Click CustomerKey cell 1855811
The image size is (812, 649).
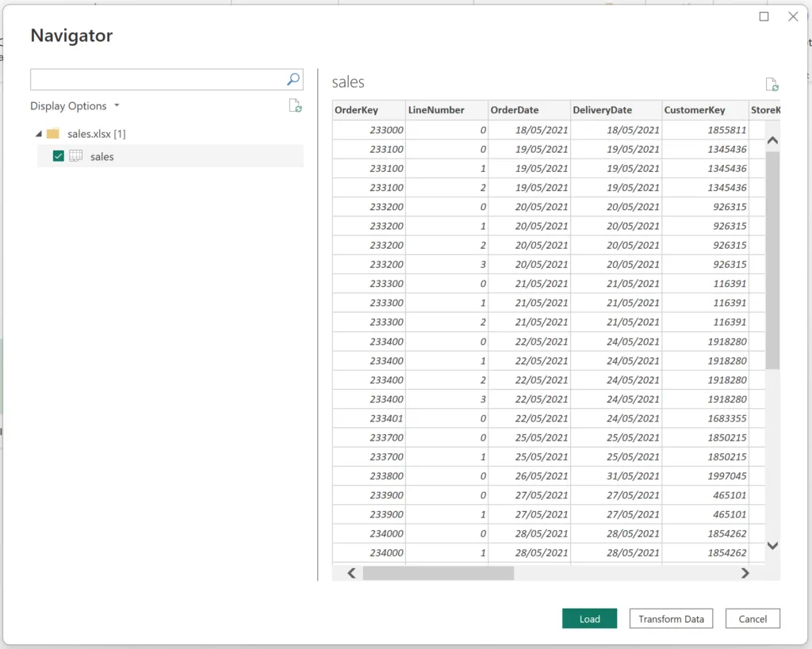[x=705, y=130]
